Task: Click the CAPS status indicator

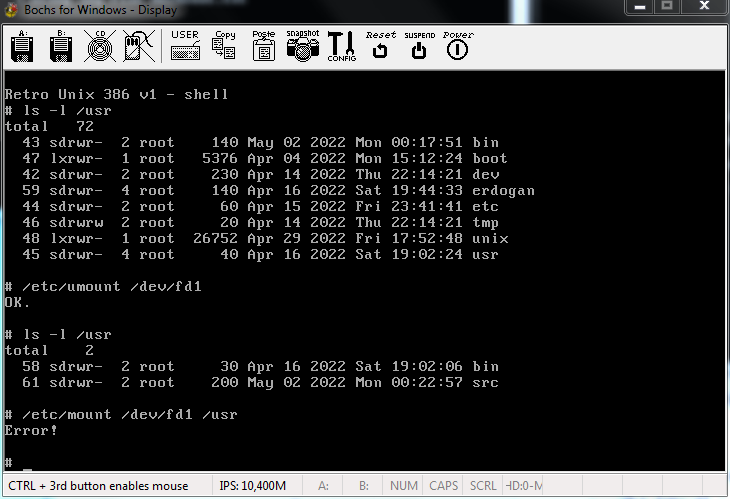Action: click(x=443, y=486)
